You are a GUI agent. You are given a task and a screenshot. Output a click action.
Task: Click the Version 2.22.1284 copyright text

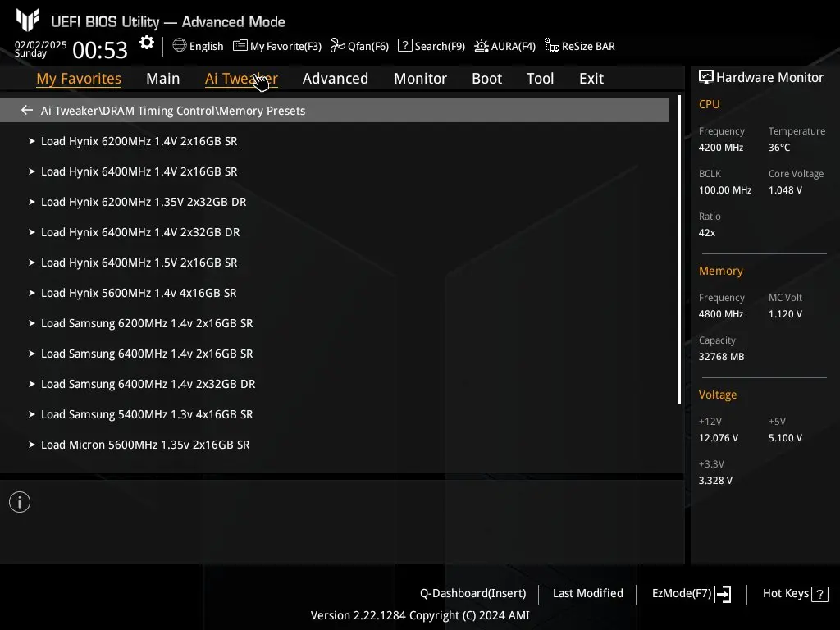[x=420, y=615]
